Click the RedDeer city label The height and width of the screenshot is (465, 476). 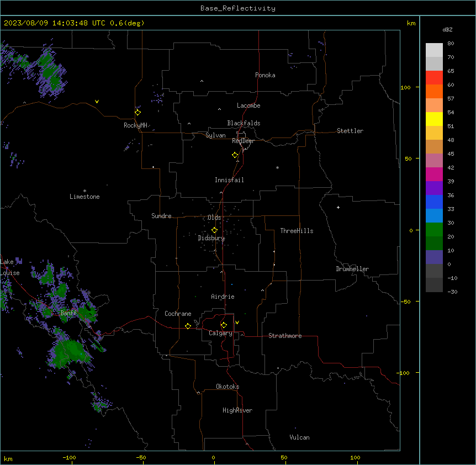click(x=244, y=141)
